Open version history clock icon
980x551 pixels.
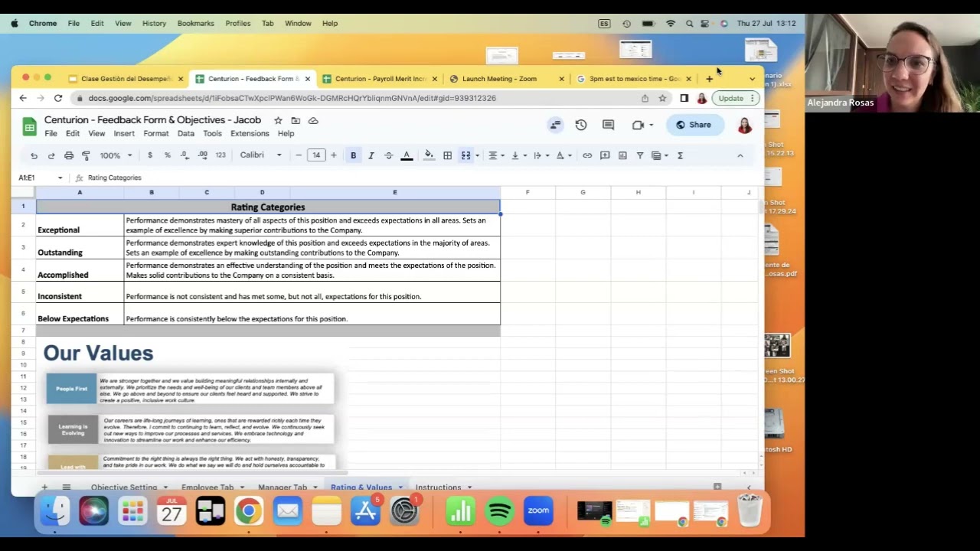point(581,125)
